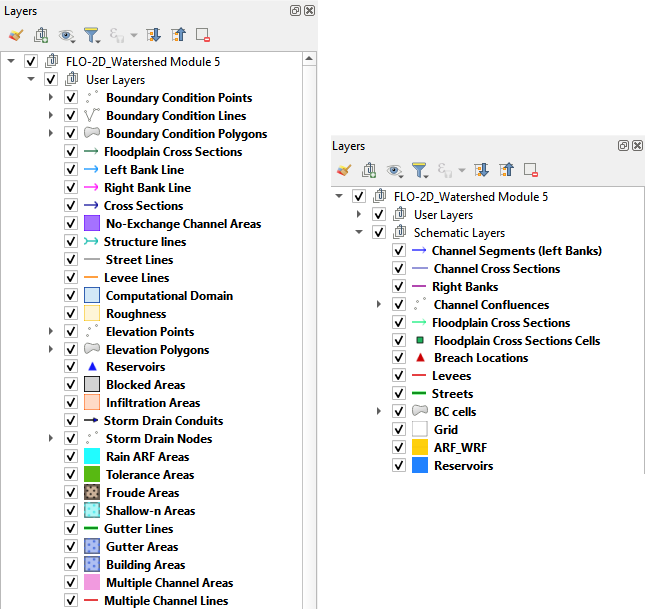
Task: Toggle visibility checkbox for Breach Locations
Action: (x=398, y=358)
